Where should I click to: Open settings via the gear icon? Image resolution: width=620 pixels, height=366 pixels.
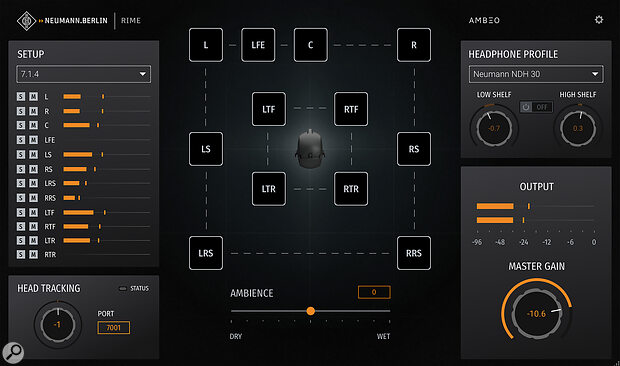[x=599, y=20]
